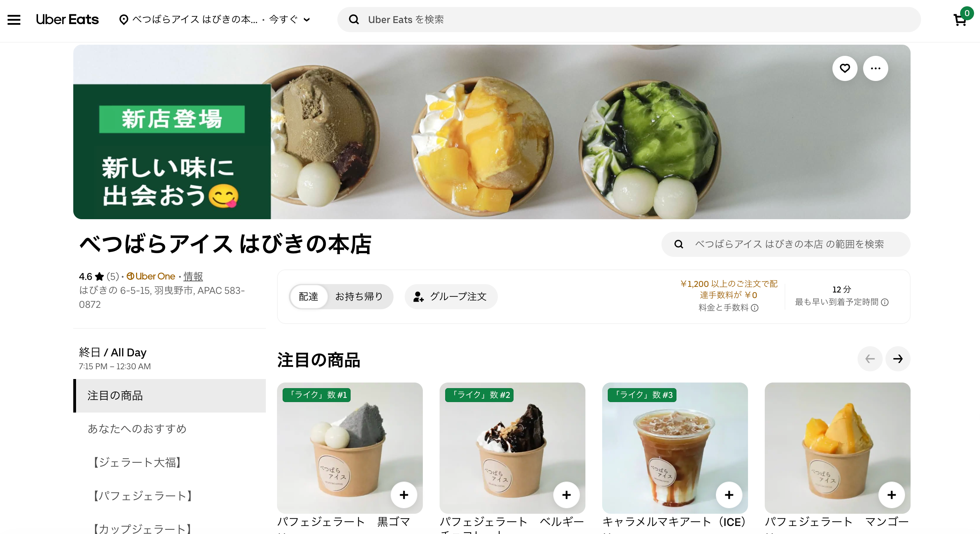Open the three-dot more options button
980x534 pixels.
(x=875, y=68)
